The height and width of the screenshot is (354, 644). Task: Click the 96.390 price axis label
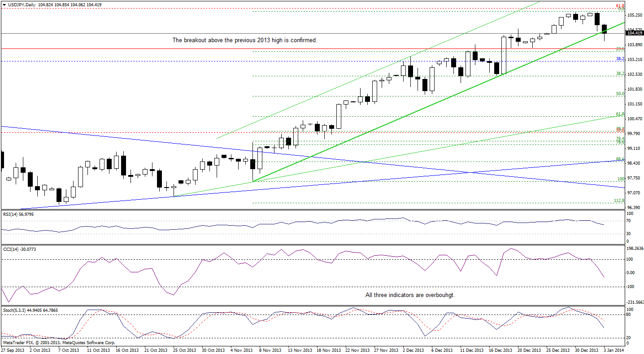click(x=633, y=207)
